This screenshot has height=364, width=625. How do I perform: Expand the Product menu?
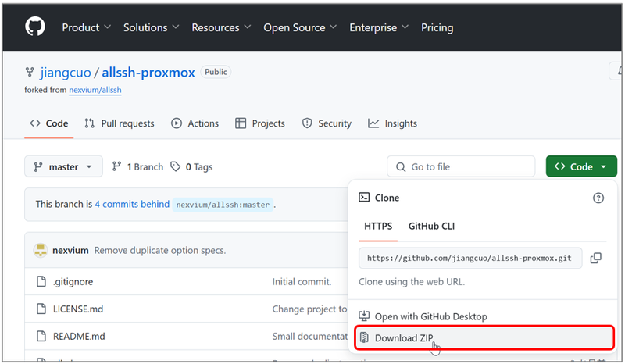(x=86, y=27)
